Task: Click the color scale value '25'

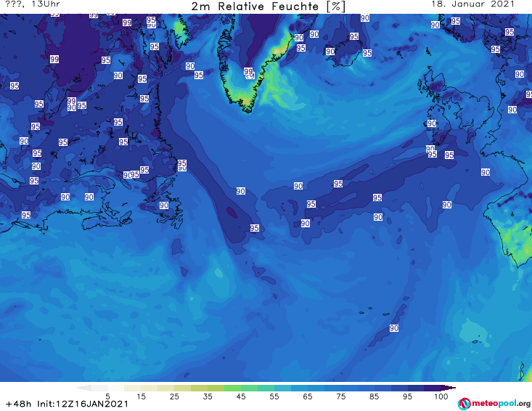Action: (174, 396)
